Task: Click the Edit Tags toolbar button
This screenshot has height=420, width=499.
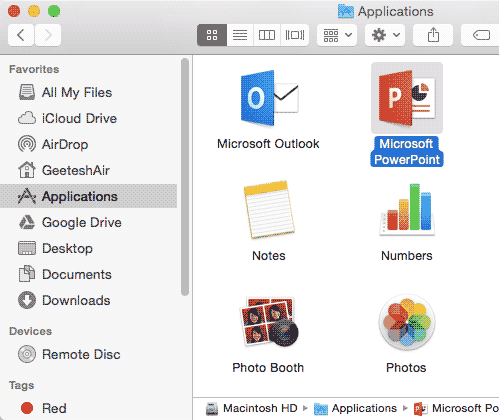Action: [480, 35]
